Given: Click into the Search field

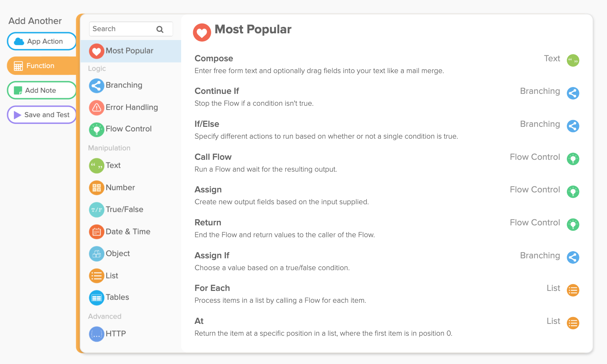Looking at the screenshot, I should (x=122, y=29).
